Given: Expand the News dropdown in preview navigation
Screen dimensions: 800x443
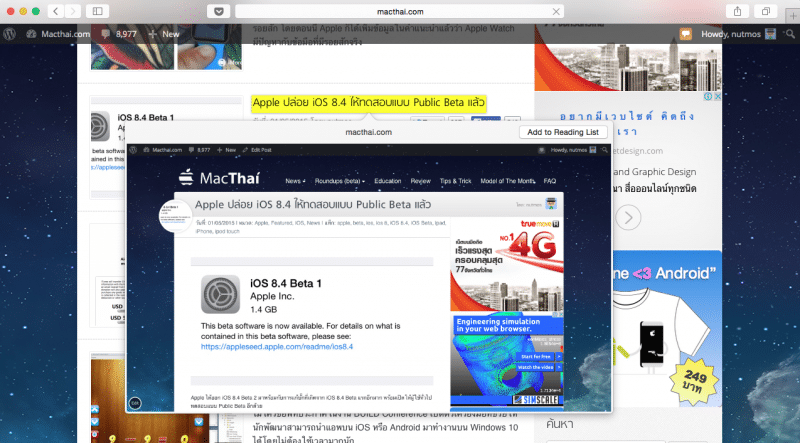Looking at the screenshot, I should (295, 181).
